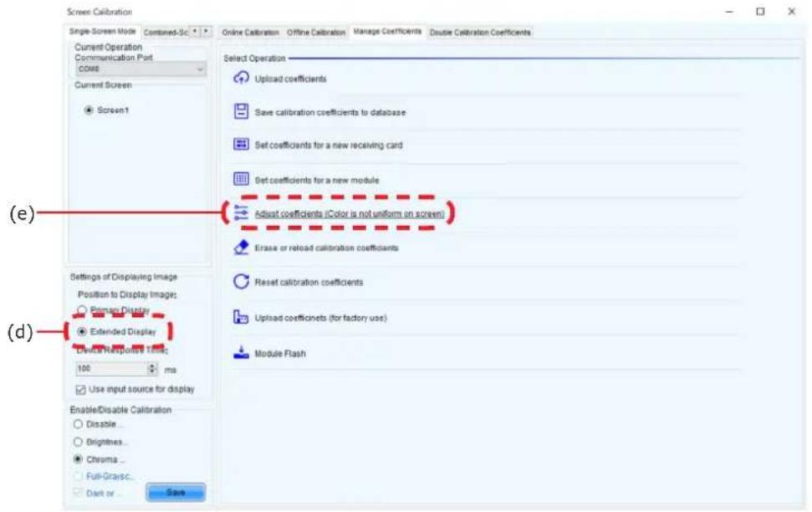
Task: Select the Chroma calibration radio button
Action: click(x=78, y=459)
